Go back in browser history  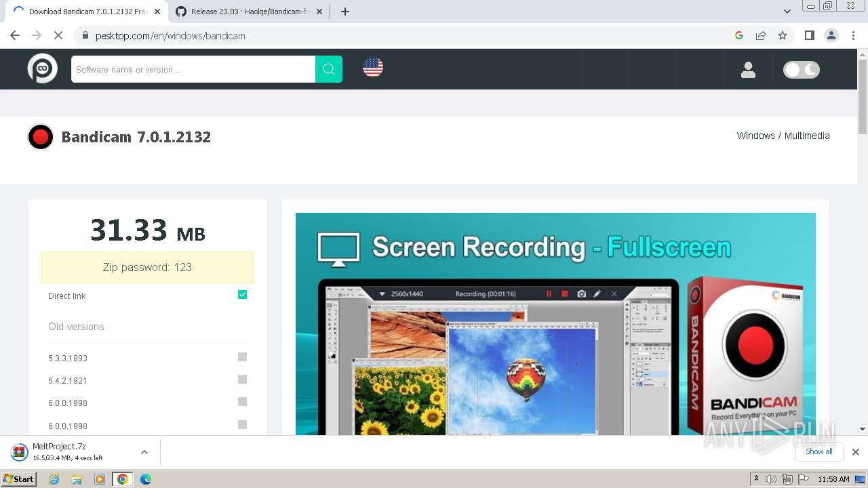tap(15, 36)
